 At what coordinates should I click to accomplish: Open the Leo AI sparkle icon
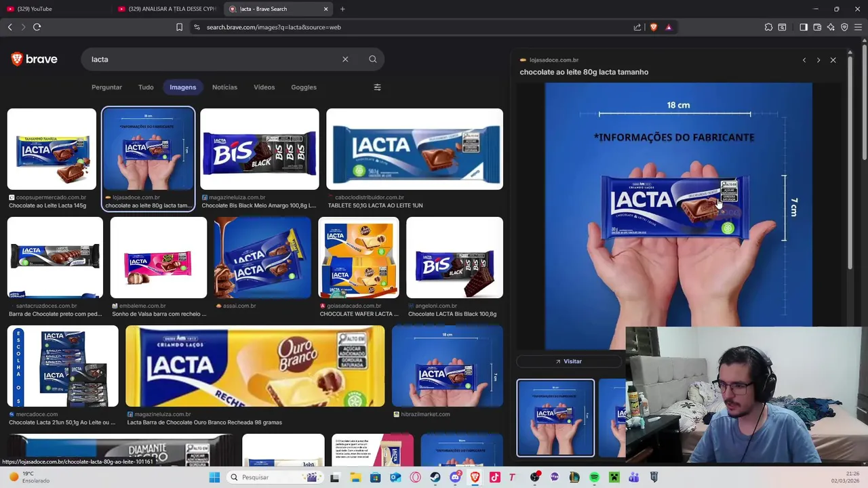tap(831, 27)
